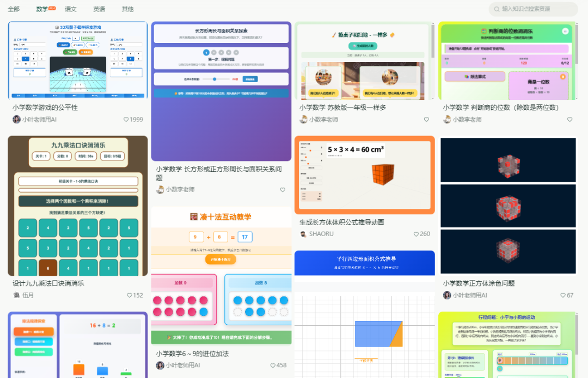The height and width of the screenshot is (378, 588).
Task: Select the 语文 subject tab
Action: pyautogui.click(x=71, y=9)
